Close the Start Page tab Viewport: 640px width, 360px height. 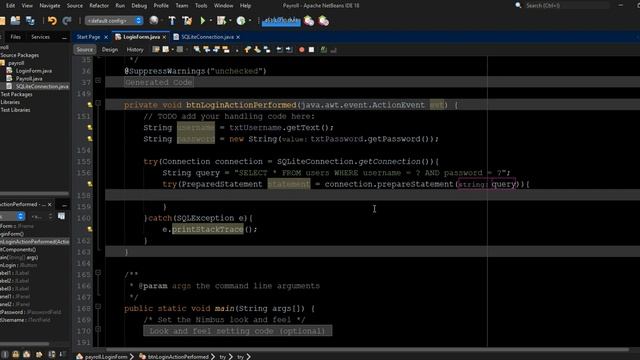[106, 37]
